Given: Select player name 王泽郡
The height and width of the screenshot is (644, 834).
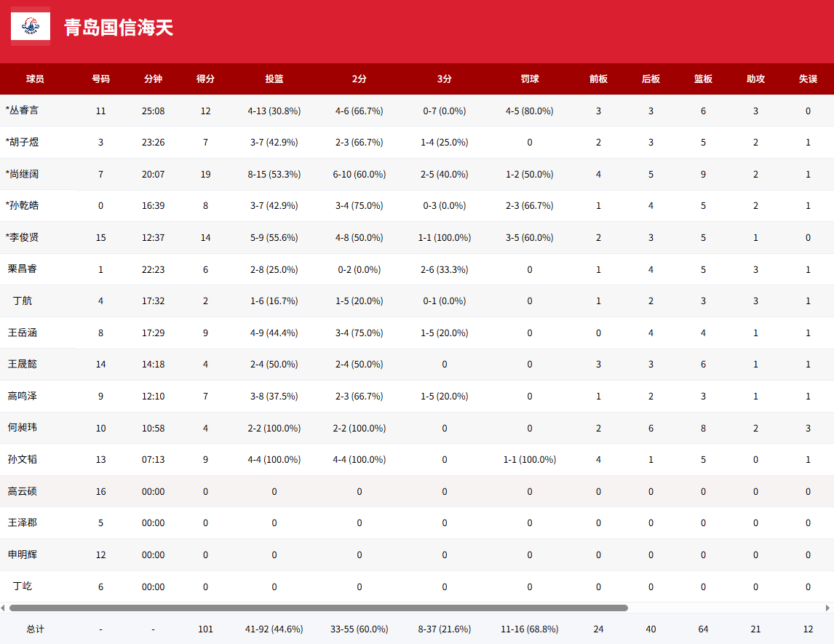Looking at the screenshot, I should coord(23,522).
